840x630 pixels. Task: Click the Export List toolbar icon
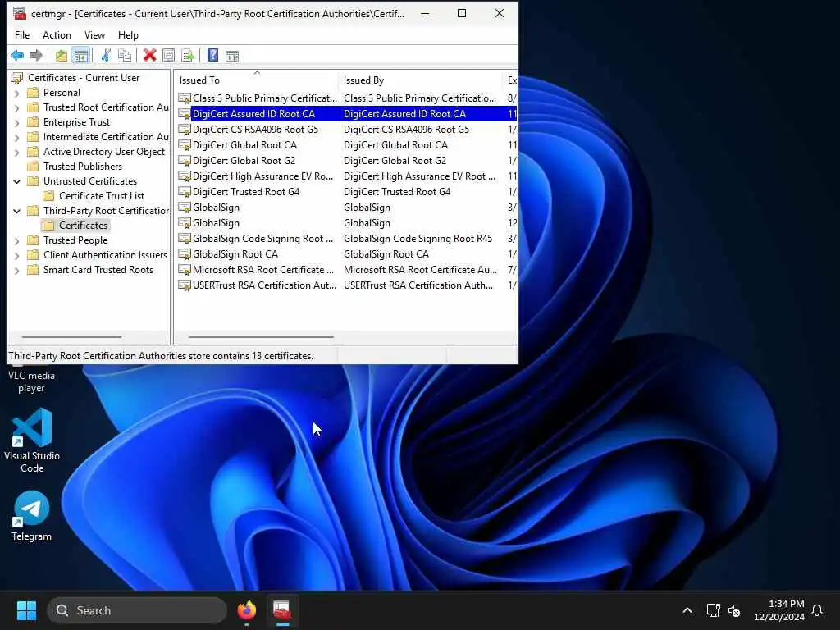click(x=188, y=55)
